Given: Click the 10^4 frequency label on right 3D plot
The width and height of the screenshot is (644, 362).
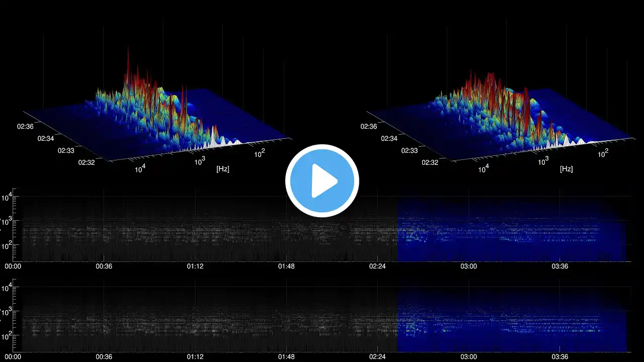Looking at the screenshot, I should pos(483,169).
